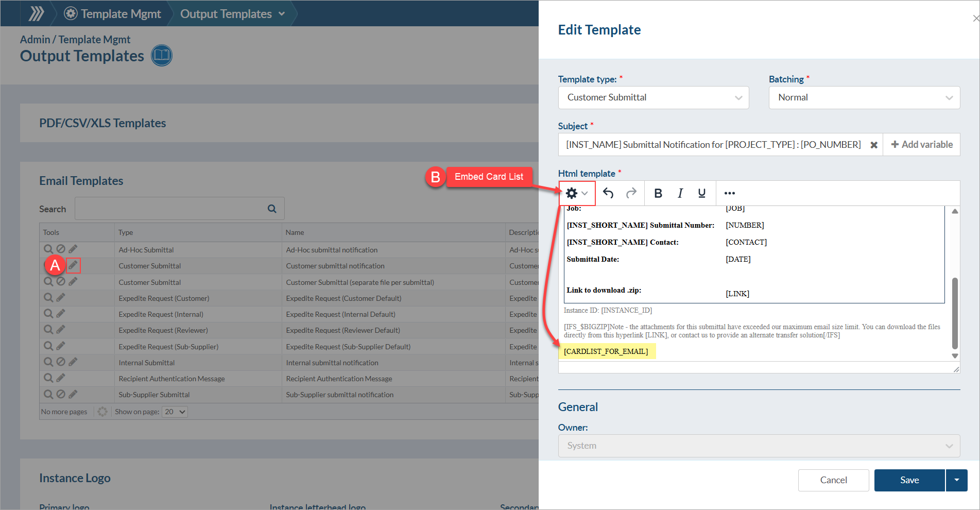Open the gear dropdown in the editor toolbar
Image resolution: width=980 pixels, height=510 pixels.
coord(577,193)
